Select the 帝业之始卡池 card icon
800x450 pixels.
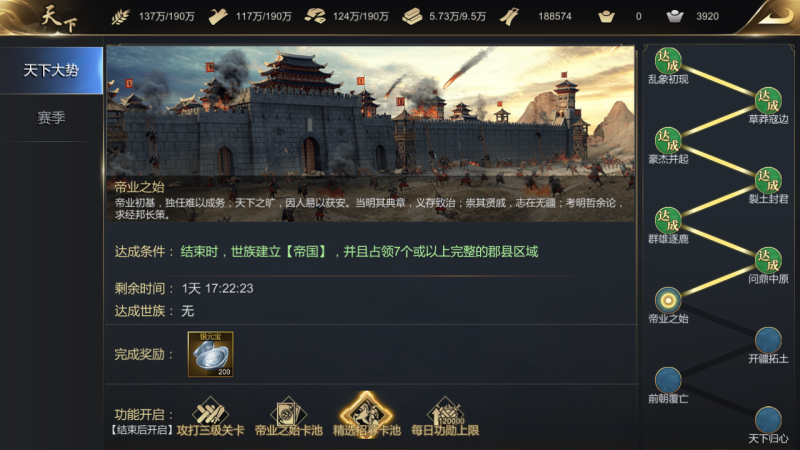pyautogui.click(x=288, y=412)
